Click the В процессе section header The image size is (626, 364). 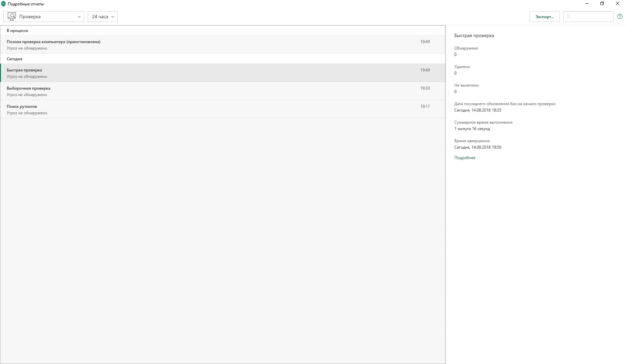(x=18, y=31)
